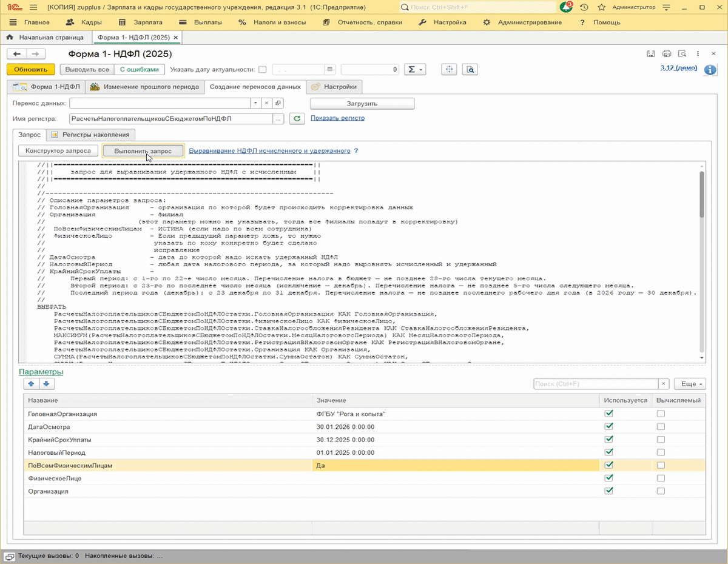Move parameter down with blue down arrow

[46, 384]
